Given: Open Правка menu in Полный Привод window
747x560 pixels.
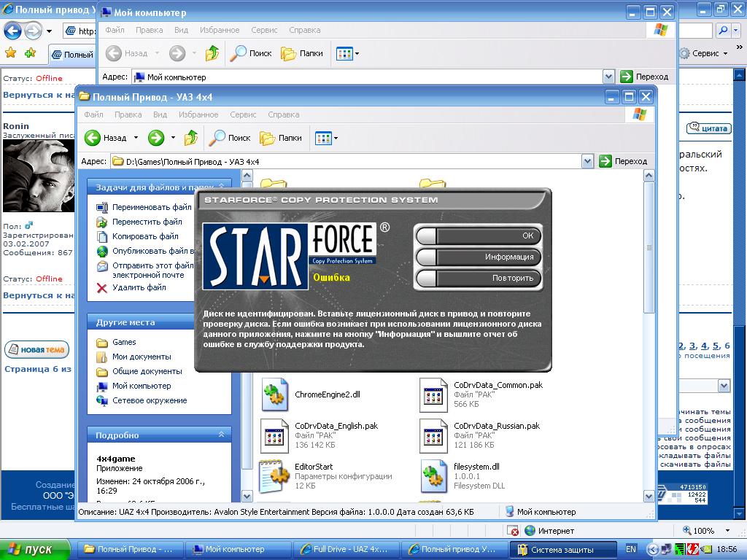Looking at the screenshot, I should tap(128, 114).
